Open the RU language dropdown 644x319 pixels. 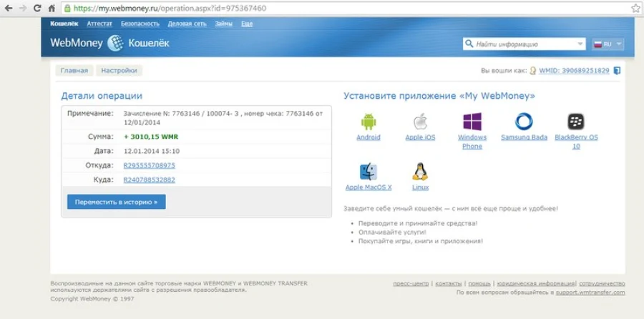[x=608, y=44]
